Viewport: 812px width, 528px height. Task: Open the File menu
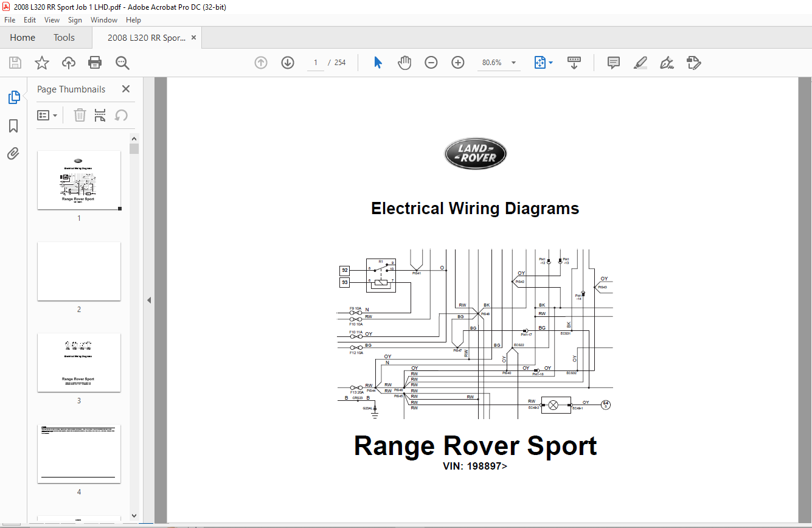[10, 20]
